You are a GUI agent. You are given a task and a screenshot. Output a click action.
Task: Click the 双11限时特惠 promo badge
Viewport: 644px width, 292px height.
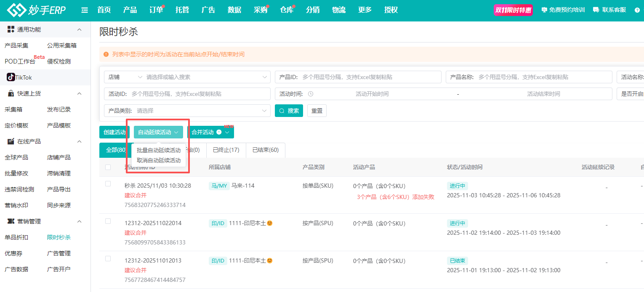pyautogui.click(x=513, y=10)
